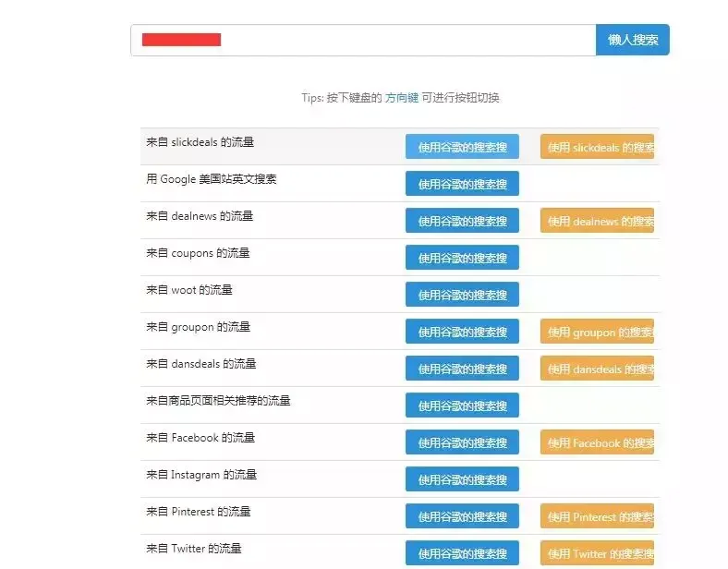Click the 方向键 link in Tips
Viewport: 728px width, 569px height.
tap(402, 98)
